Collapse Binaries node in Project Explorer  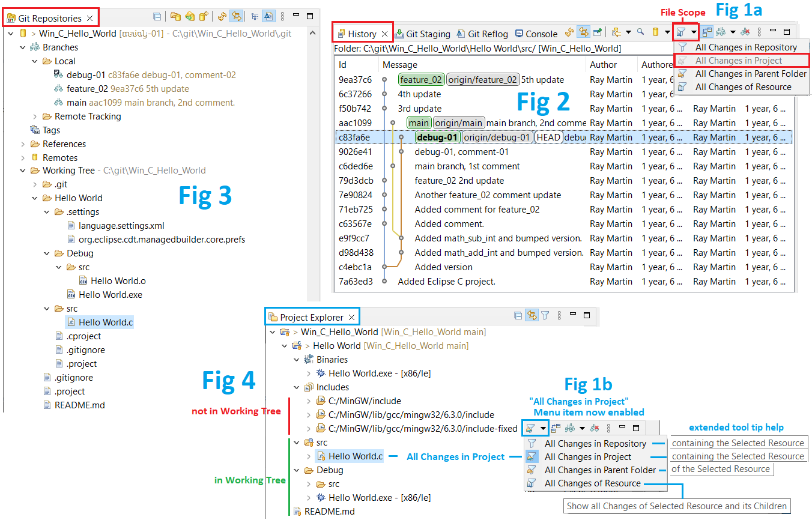tap(297, 360)
